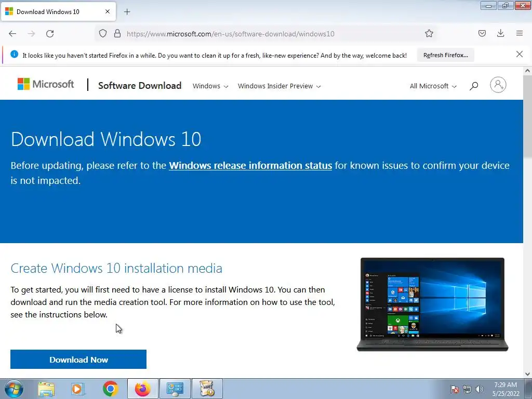Image resolution: width=532 pixels, height=399 pixels.
Task: Open Windows Explorer from taskbar
Action: [46, 389]
